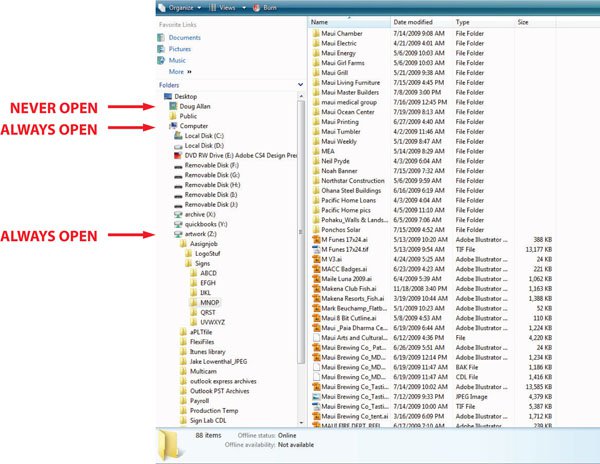Select Removable Disk (J:)
Viewport: 600px width, 464px height.
211,205
